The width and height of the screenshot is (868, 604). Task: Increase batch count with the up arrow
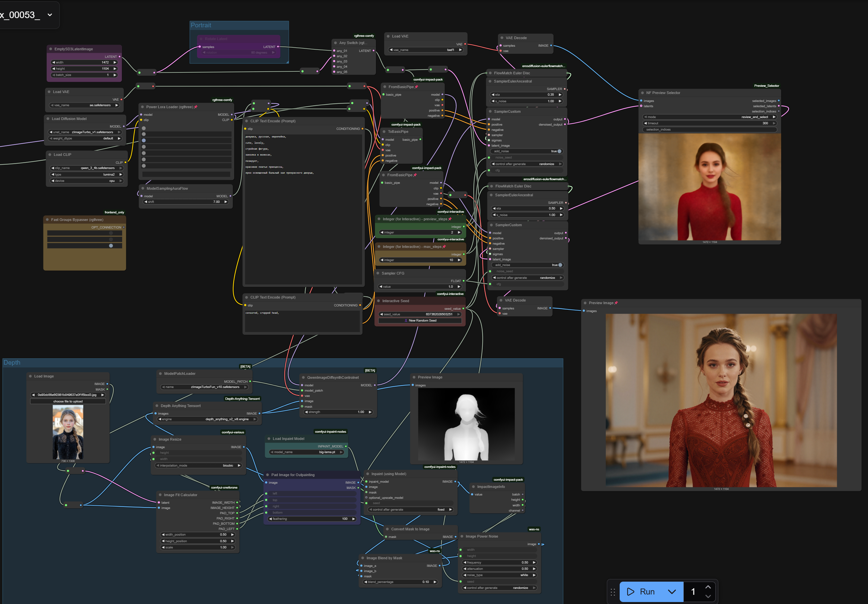tap(708, 587)
